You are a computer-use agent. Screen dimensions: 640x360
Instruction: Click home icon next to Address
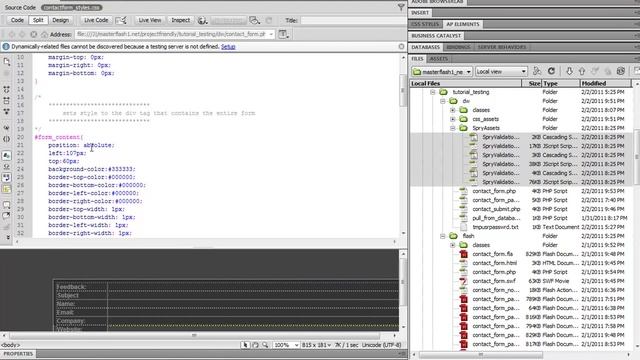[x=44, y=35]
